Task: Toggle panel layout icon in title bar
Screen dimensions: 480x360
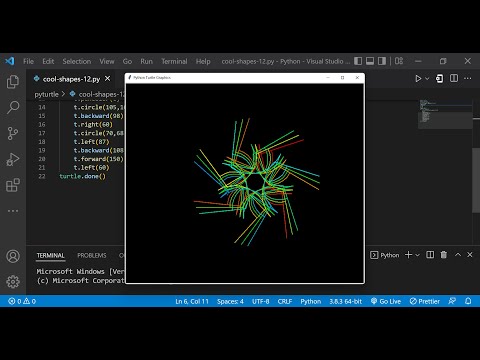Action: coord(370,61)
